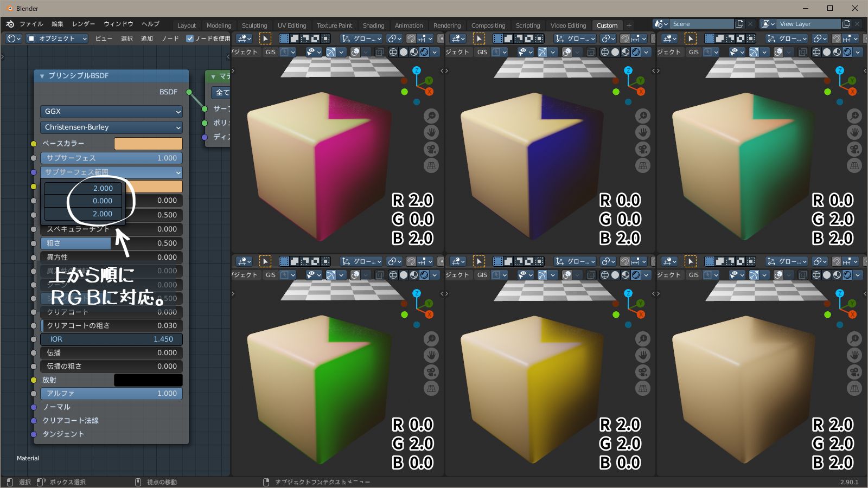Switch perspective/orthographic in magenta cube viewport
This screenshot has height=488, width=868.
point(431,166)
